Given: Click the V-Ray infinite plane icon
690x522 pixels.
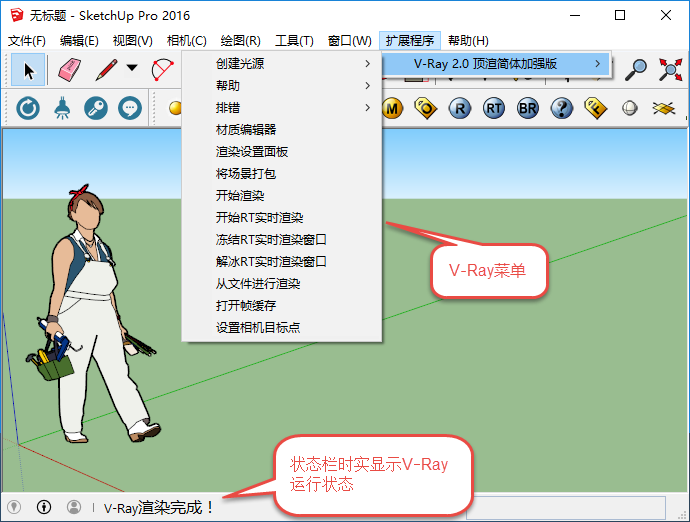Looking at the screenshot, I should click(x=664, y=108).
